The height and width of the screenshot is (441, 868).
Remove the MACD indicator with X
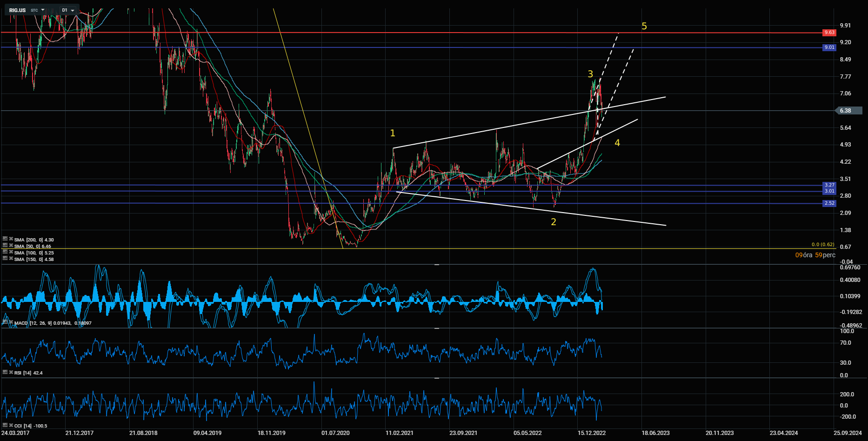11,321
